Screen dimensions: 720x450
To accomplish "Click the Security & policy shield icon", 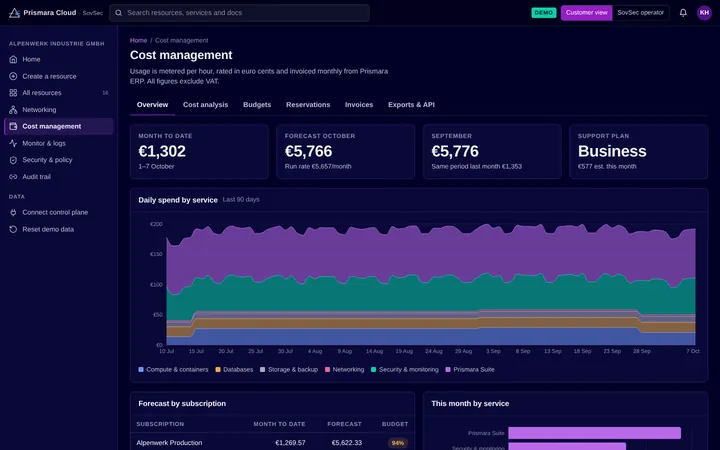I will pyautogui.click(x=13, y=160).
